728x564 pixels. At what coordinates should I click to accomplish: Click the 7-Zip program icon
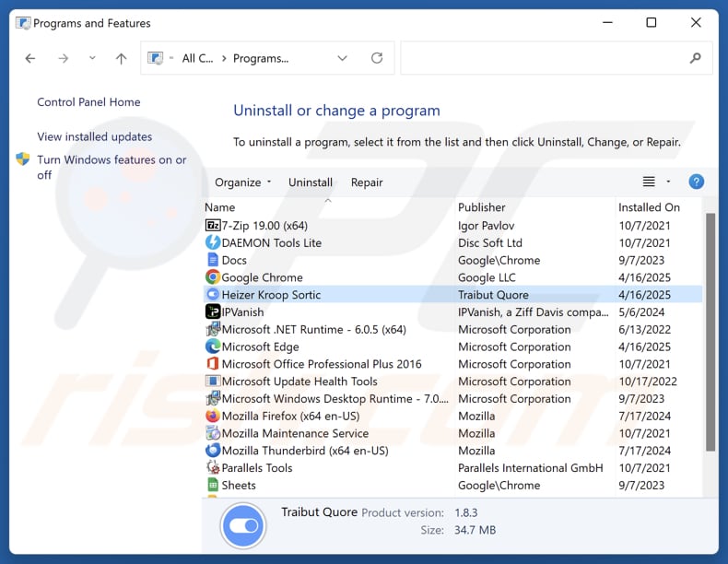213,226
